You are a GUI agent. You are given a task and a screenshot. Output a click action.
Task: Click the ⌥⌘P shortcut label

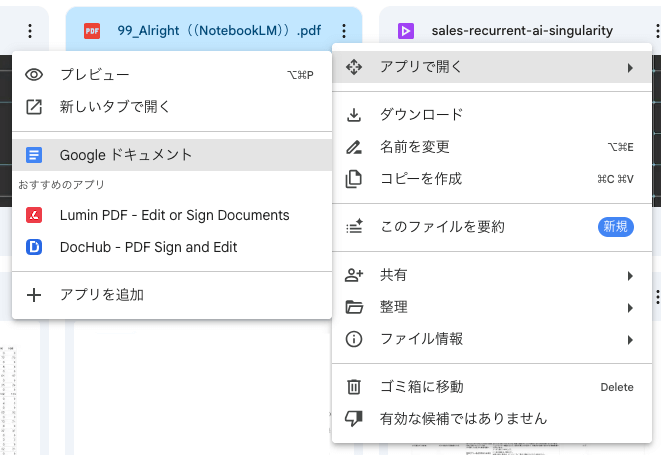click(x=300, y=75)
